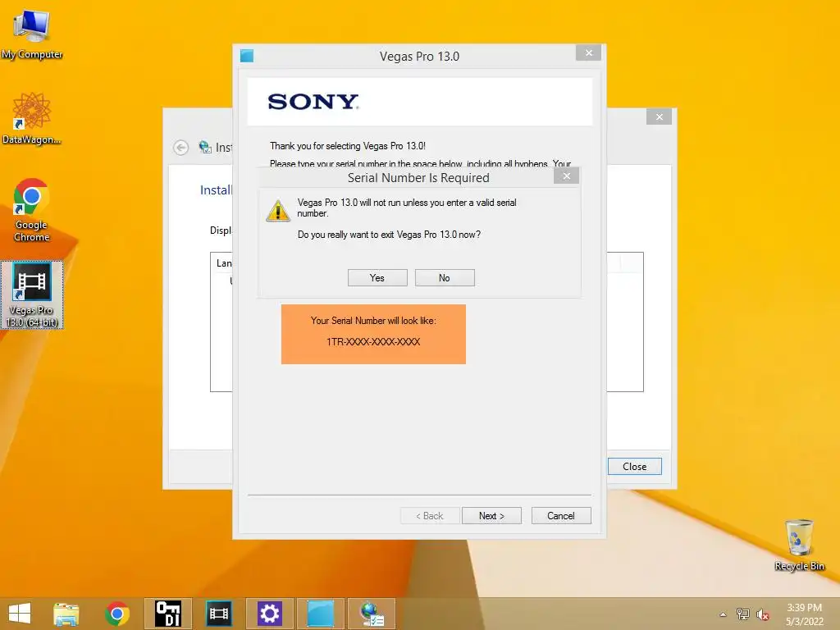The width and height of the screenshot is (840, 630).
Task: Switch to the DI taskbar app
Action: [x=167, y=614]
